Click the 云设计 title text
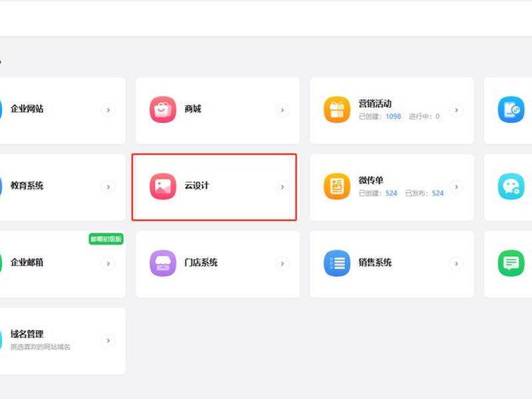The height and width of the screenshot is (399, 532). (x=197, y=186)
